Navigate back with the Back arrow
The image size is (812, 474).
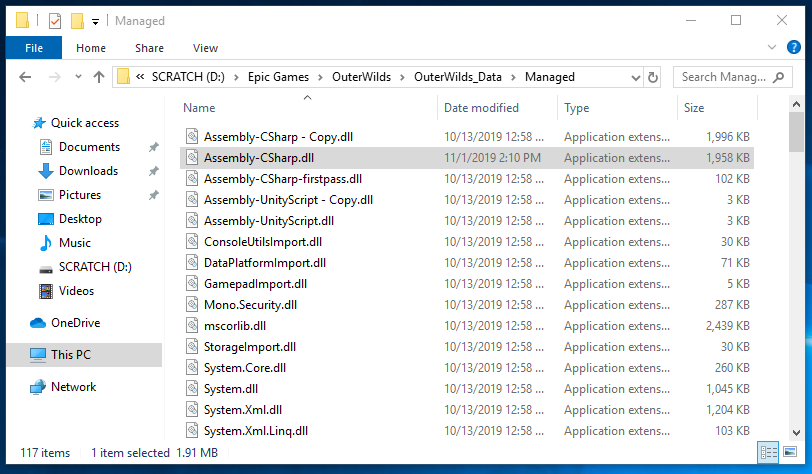[x=26, y=77]
